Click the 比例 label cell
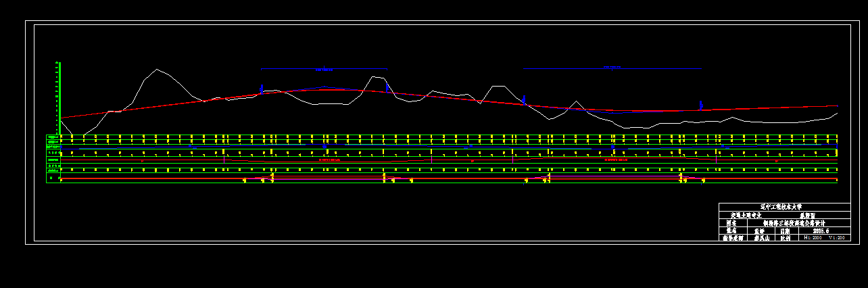 point(786,238)
